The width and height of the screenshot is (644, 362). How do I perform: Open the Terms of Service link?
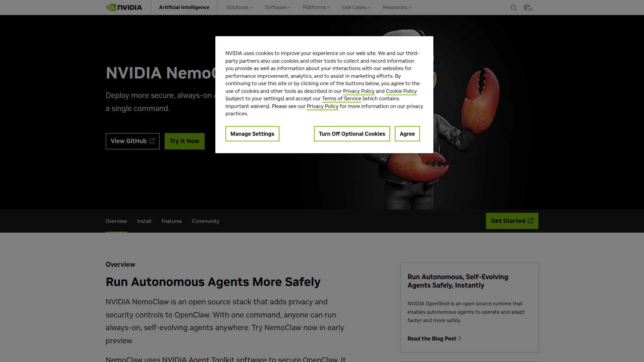(341, 99)
